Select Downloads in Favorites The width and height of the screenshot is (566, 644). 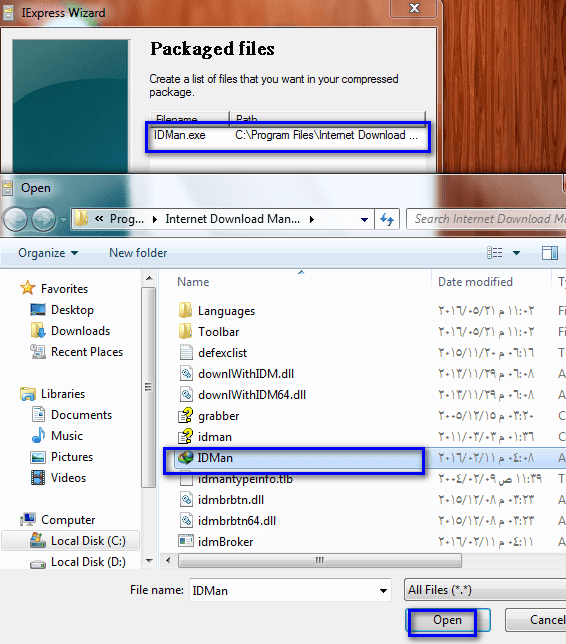click(x=81, y=331)
